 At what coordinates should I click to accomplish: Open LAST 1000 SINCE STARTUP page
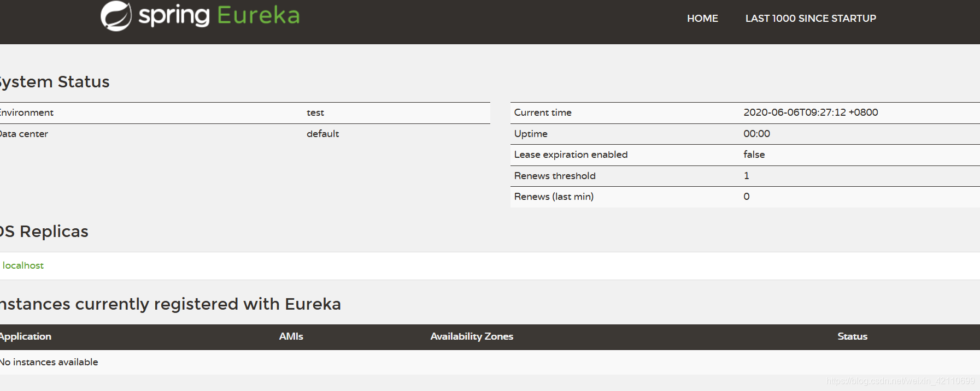click(x=811, y=19)
